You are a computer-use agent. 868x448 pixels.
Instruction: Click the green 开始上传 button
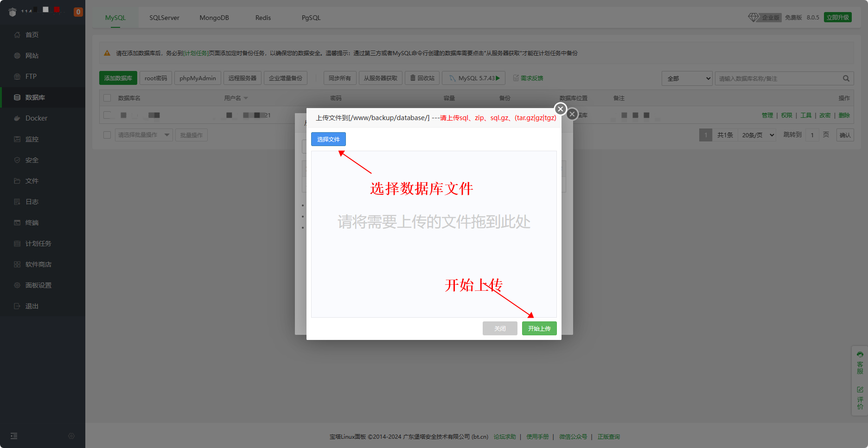539,328
